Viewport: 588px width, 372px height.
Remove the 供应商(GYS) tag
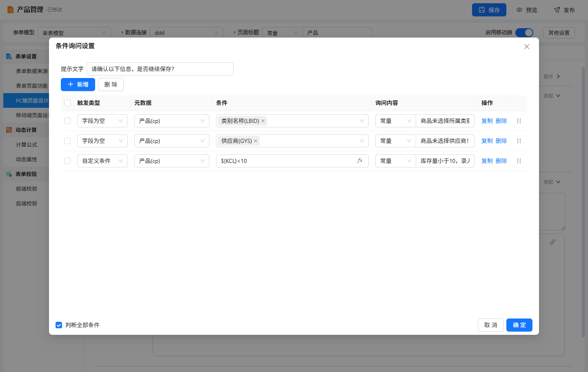256,141
